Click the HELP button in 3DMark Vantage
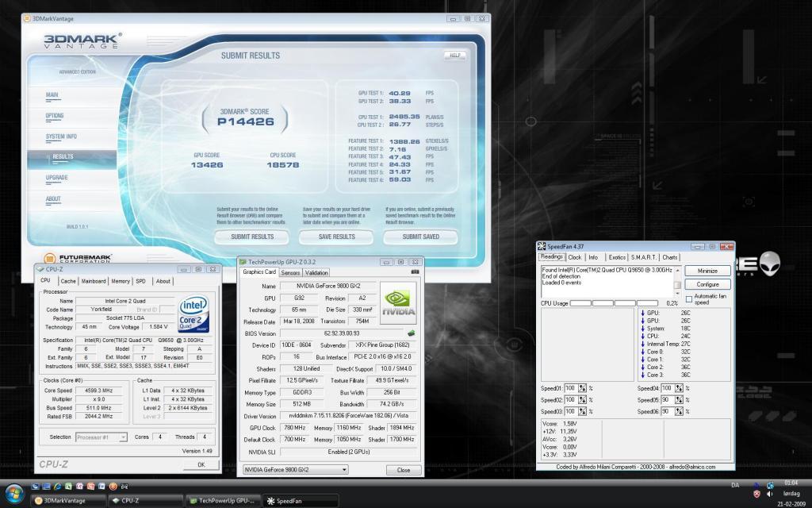Viewport: 812px width, 508px height. point(455,55)
